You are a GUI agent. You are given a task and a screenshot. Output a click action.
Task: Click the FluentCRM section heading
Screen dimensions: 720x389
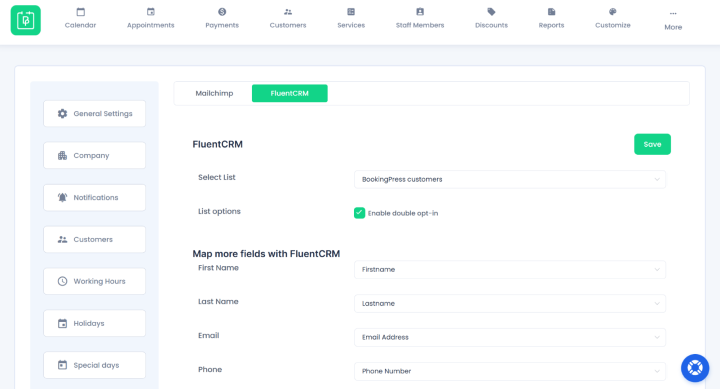coord(218,144)
